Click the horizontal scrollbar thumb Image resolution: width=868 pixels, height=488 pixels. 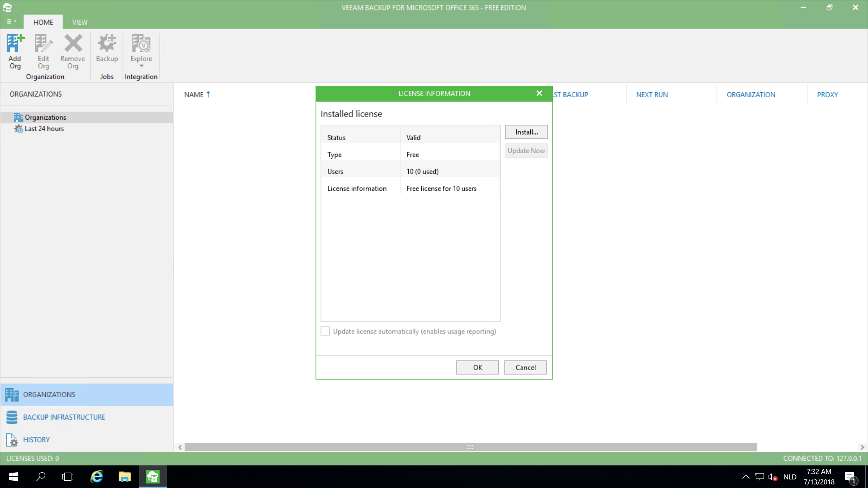coord(470,447)
